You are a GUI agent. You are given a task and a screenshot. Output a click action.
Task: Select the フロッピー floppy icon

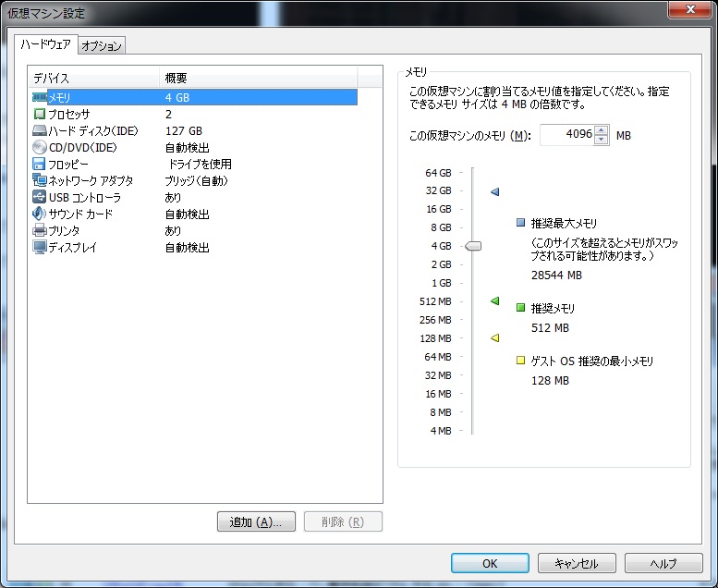[39, 164]
